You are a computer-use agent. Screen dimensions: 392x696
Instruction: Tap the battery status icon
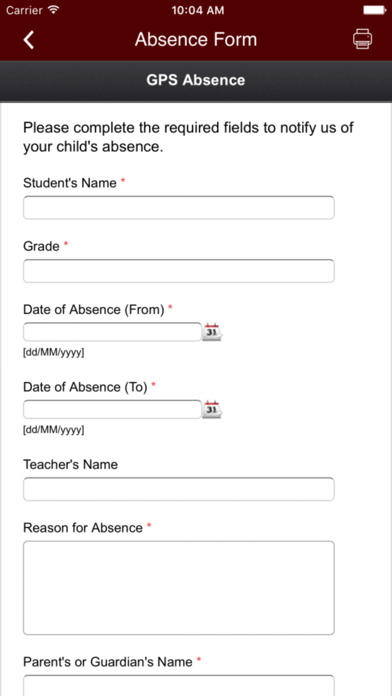pos(374,10)
